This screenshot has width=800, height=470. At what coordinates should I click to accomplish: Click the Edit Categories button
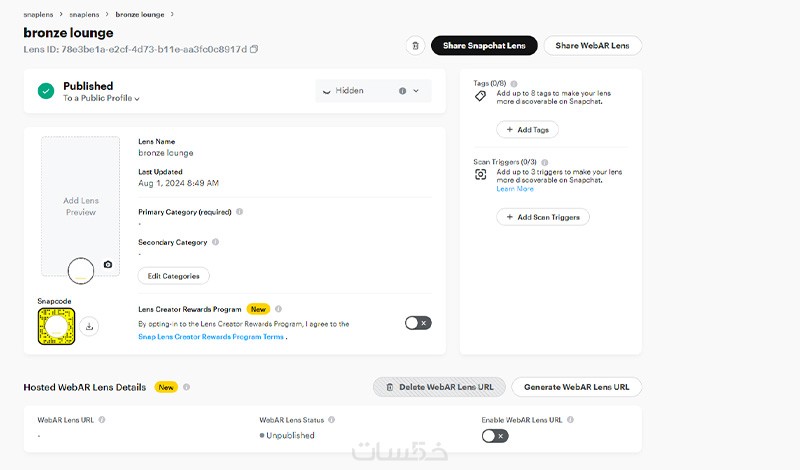(173, 276)
